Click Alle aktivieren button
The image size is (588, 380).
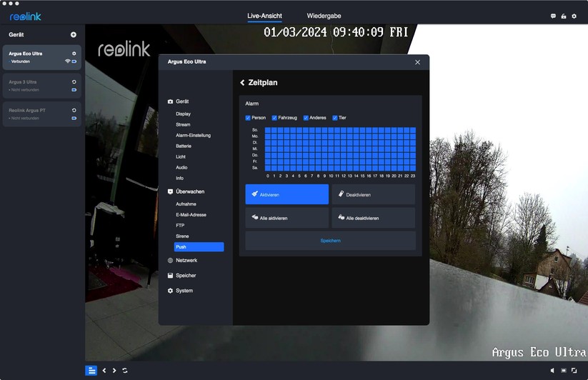coord(287,218)
